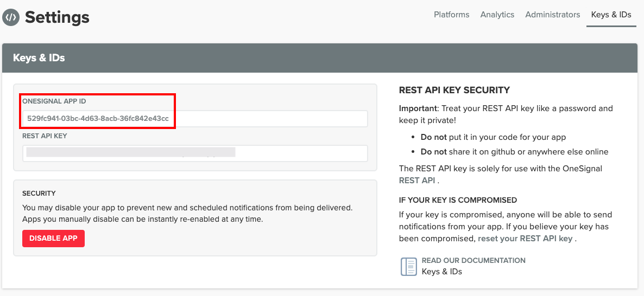Open the Keys & IDs documentation link
This screenshot has width=644, height=296.
pos(442,272)
